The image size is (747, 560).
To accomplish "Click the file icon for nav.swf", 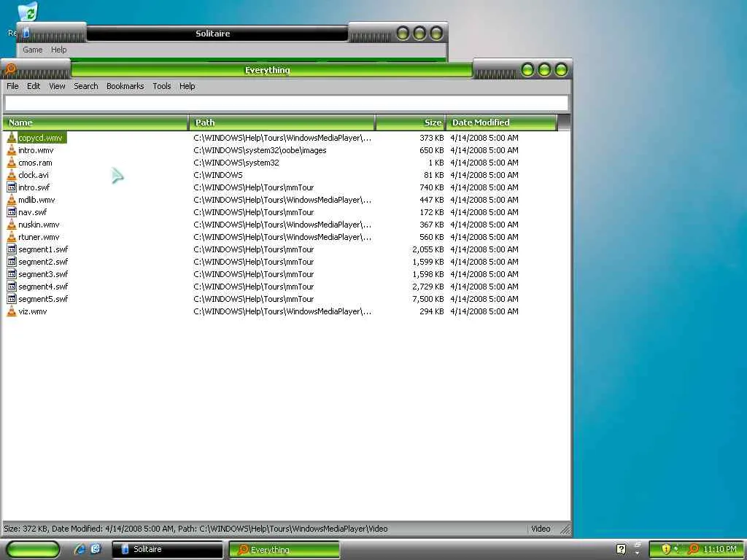I will point(12,212).
